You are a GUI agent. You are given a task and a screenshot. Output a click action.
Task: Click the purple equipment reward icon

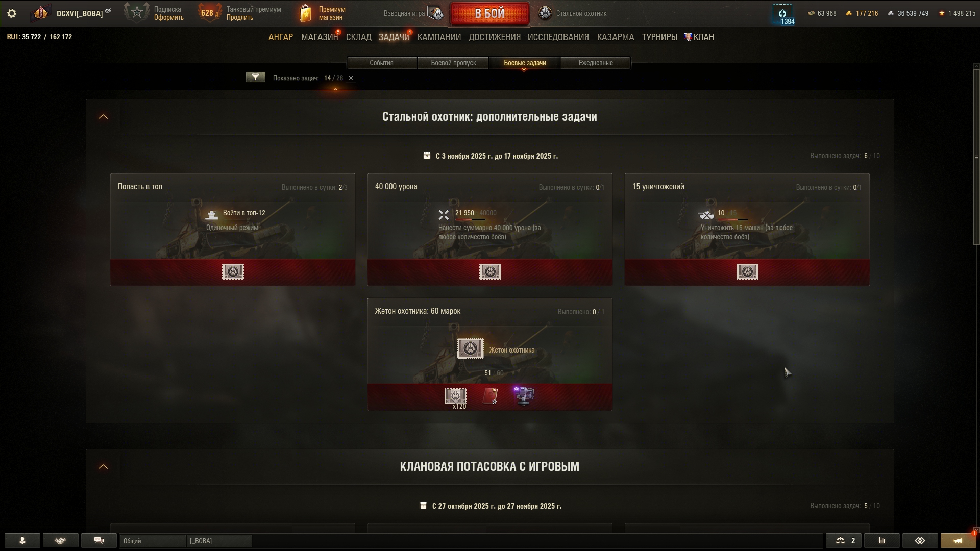pyautogui.click(x=524, y=396)
